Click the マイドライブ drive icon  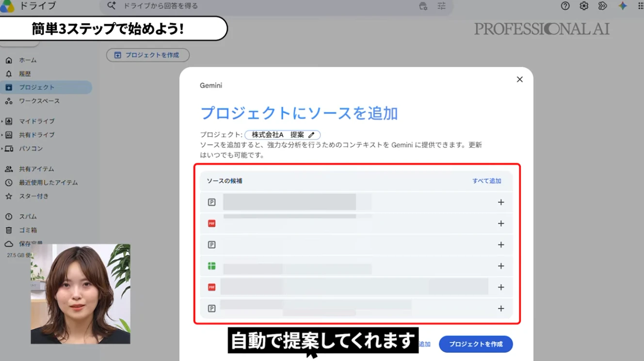pyautogui.click(x=9, y=121)
